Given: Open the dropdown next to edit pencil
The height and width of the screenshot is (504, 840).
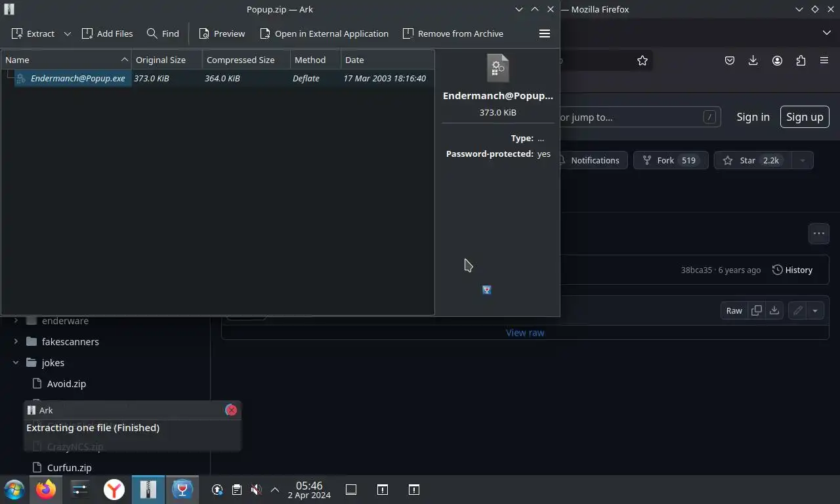Looking at the screenshot, I should [815, 310].
